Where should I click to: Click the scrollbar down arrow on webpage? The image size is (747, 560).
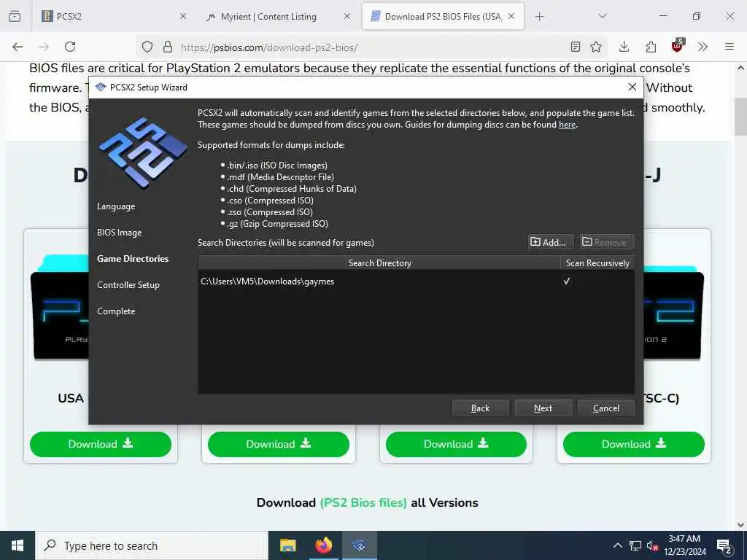[x=741, y=525]
